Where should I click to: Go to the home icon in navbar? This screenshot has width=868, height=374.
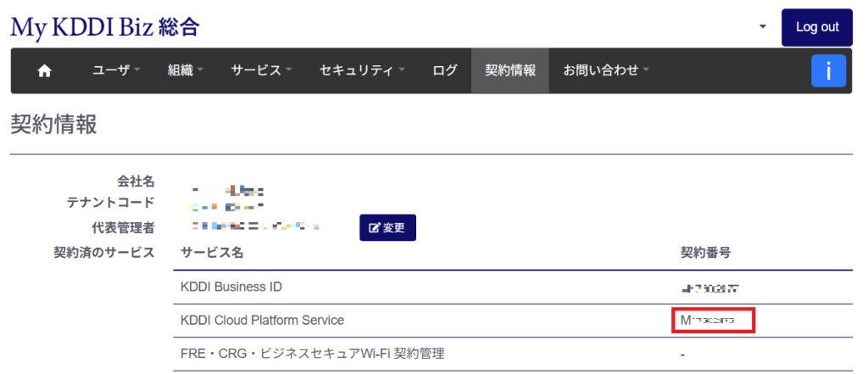click(44, 71)
